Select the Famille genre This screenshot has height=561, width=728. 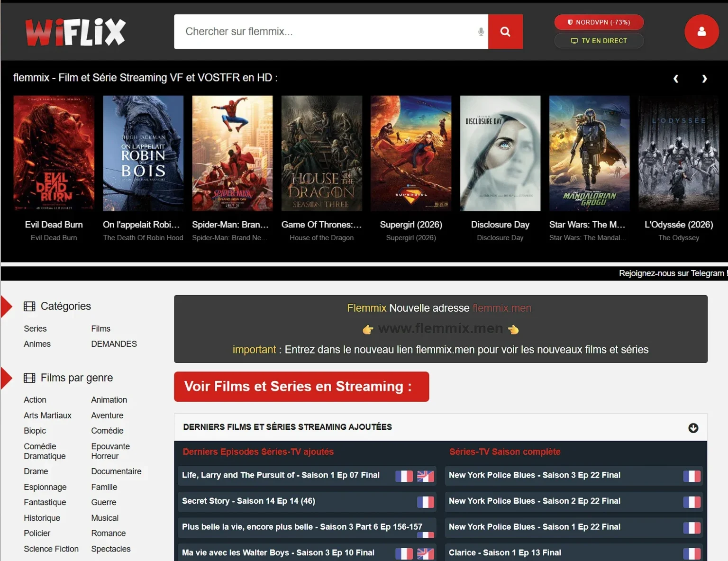click(x=104, y=487)
